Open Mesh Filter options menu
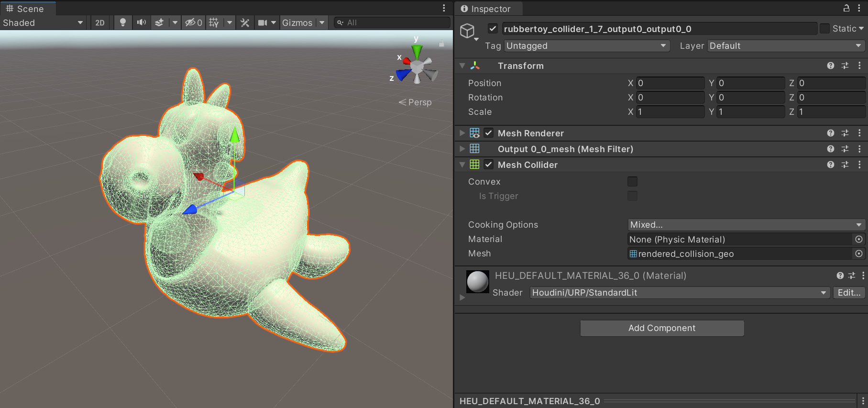 coord(859,149)
